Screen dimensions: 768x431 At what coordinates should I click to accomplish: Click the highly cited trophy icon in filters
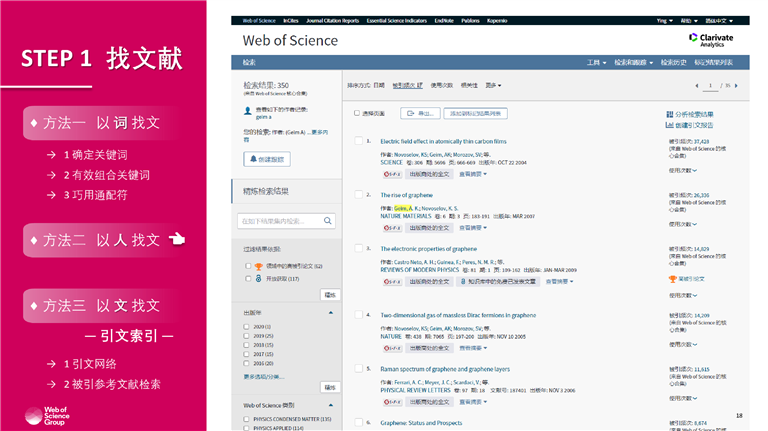(x=259, y=266)
